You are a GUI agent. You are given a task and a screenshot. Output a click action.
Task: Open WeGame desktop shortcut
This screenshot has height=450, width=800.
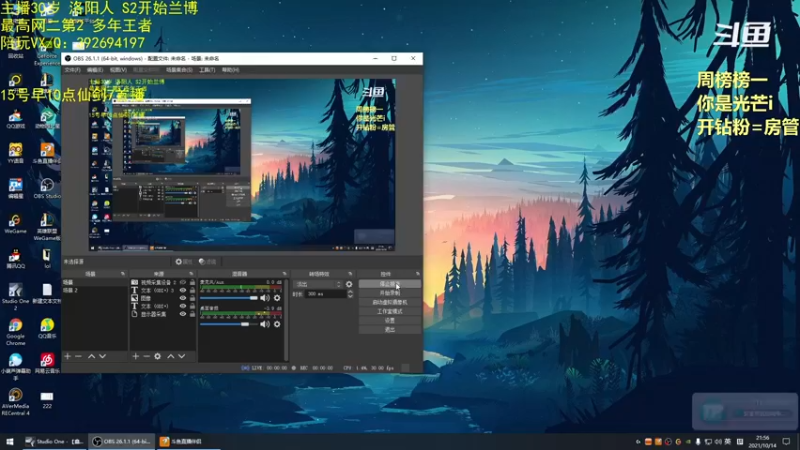click(x=15, y=223)
